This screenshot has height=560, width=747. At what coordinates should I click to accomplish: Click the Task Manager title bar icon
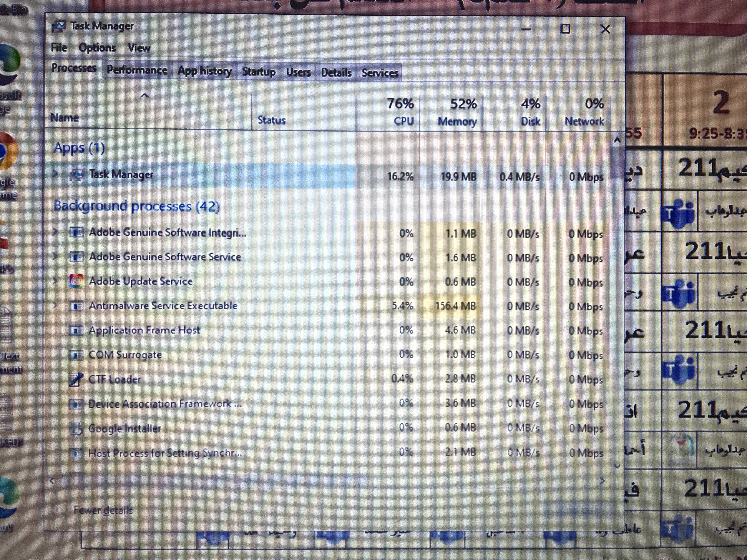click(x=59, y=26)
